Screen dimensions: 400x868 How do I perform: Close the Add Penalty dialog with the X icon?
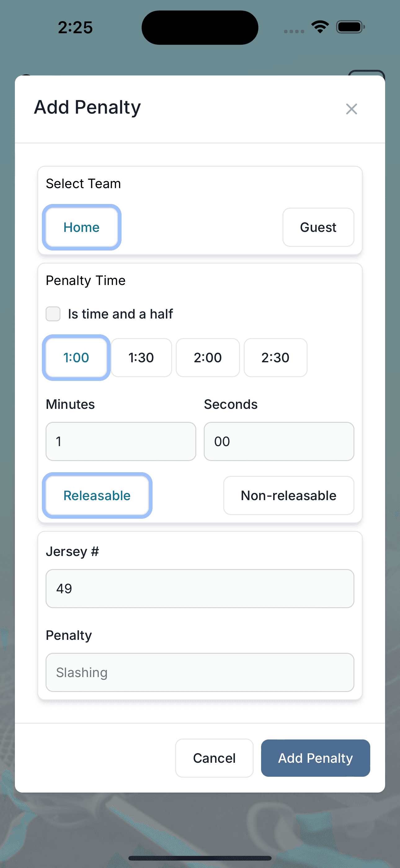[351, 109]
